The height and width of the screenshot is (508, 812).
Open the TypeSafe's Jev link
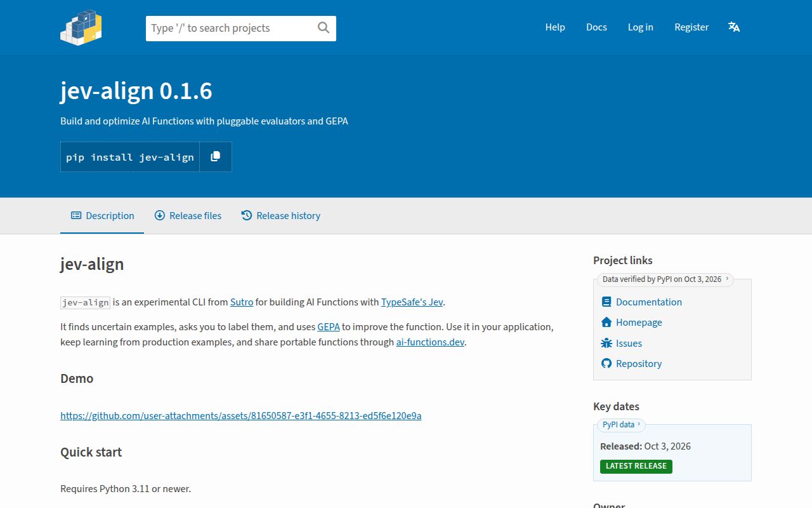coord(412,302)
